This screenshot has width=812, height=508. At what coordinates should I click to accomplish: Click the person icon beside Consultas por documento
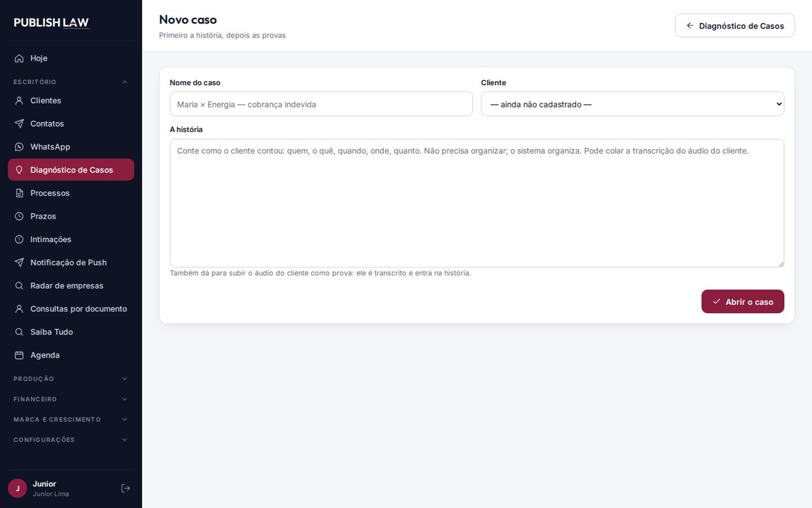(x=19, y=309)
